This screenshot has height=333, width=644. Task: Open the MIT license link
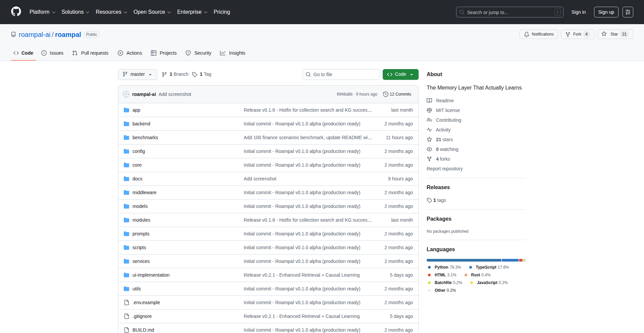coord(448,110)
